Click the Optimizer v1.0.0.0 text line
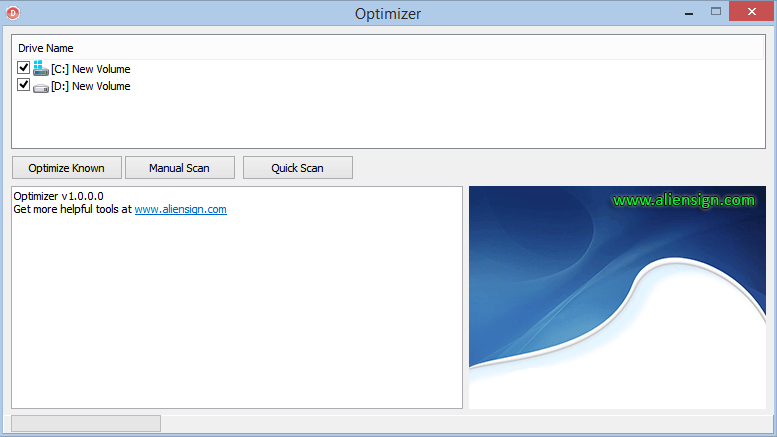This screenshot has height=437, width=777. [58, 196]
